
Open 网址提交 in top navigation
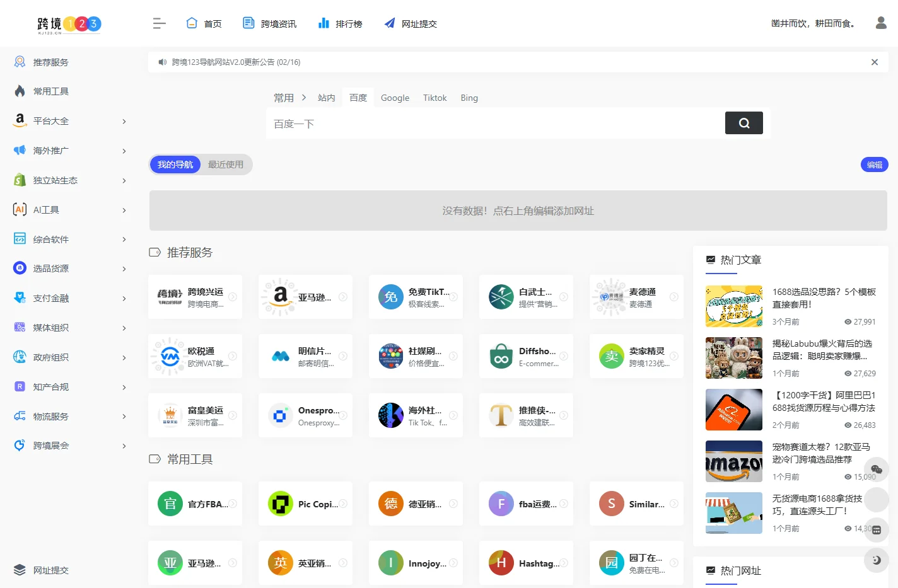click(411, 23)
